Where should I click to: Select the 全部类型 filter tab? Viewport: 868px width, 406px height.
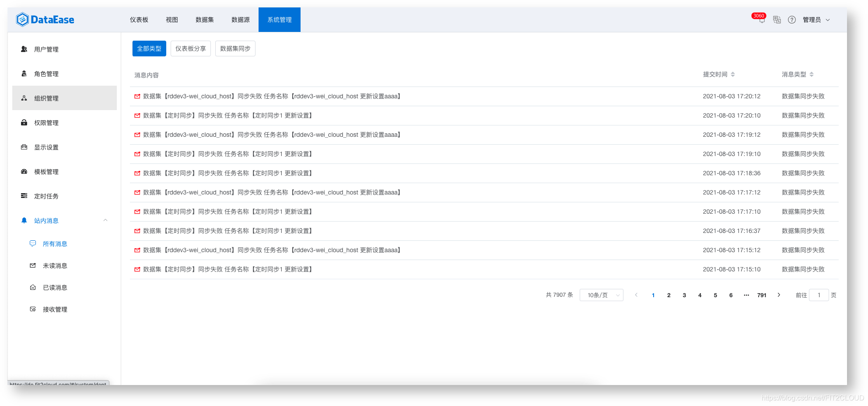[149, 49]
